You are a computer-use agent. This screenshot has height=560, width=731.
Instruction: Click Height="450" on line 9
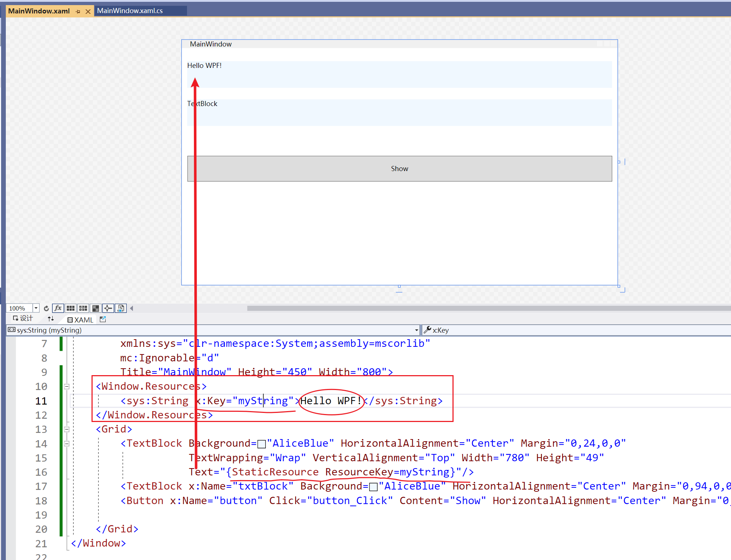point(275,372)
